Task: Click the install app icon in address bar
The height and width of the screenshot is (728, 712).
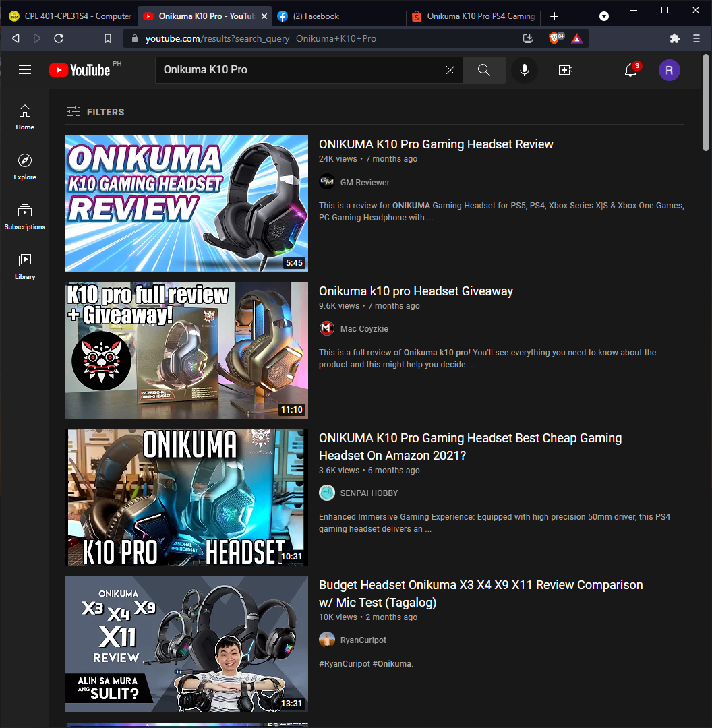Action: [528, 38]
